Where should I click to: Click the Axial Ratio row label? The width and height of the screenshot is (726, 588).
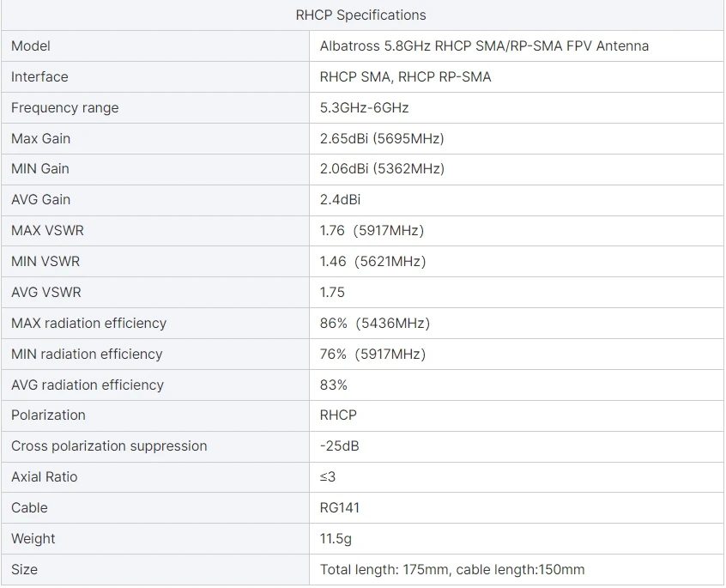point(44,476)
